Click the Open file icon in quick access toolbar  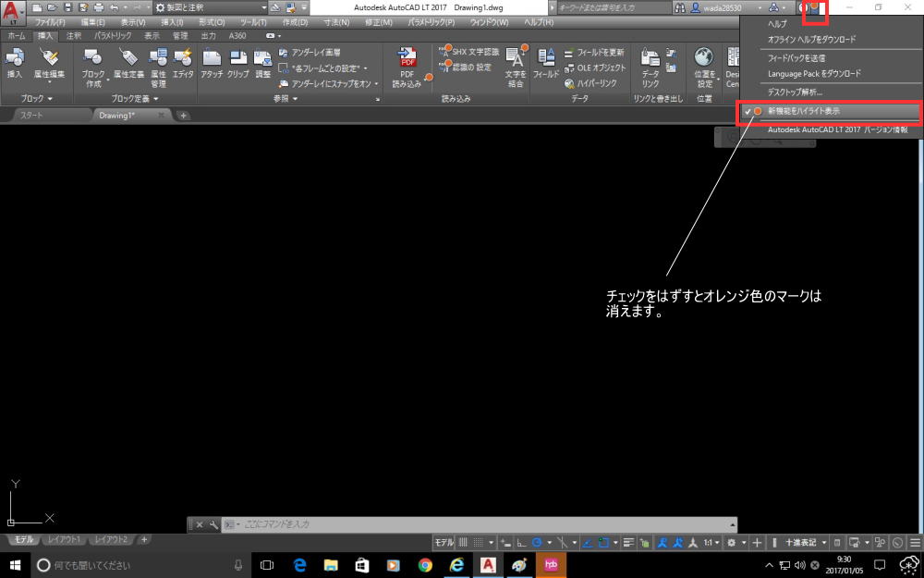[53, 7]
